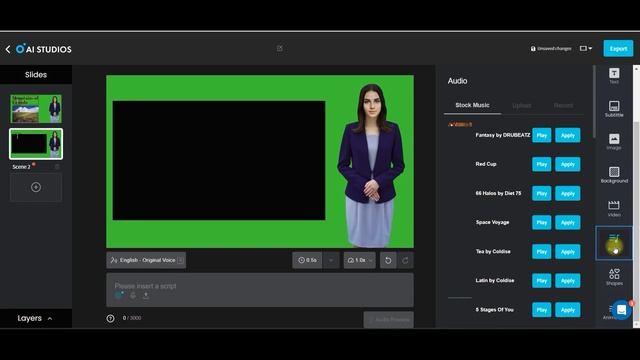Play Tea by Coldise
Image resolution: width=640 pixels, height=360 pixels.
pos(542,251)
